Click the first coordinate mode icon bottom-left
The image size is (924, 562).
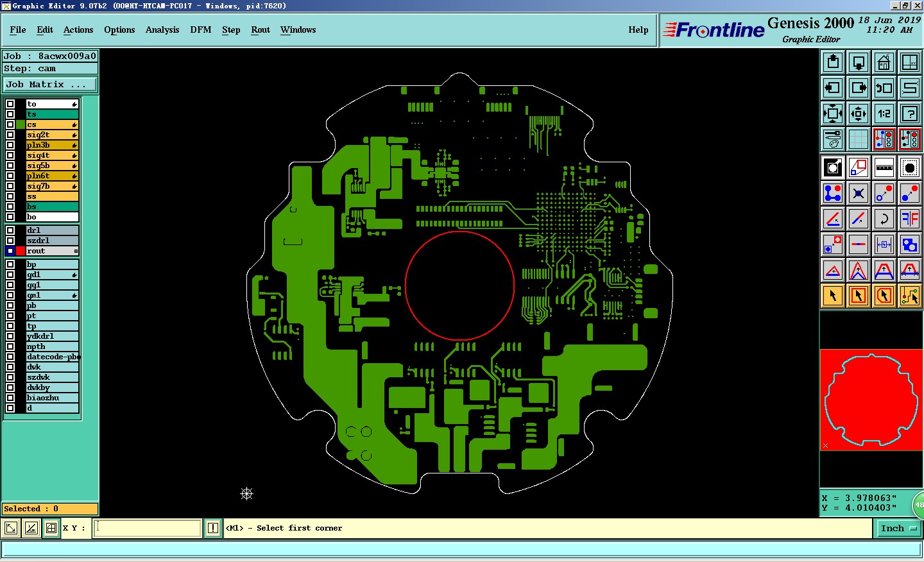[11, 528]
